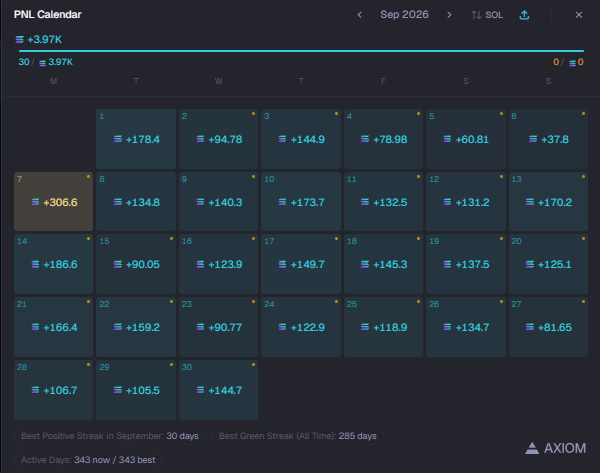This screenshot has width=600, height=473.
Task: Select day 27 cell showing +81.65
Action: (548, 327)
